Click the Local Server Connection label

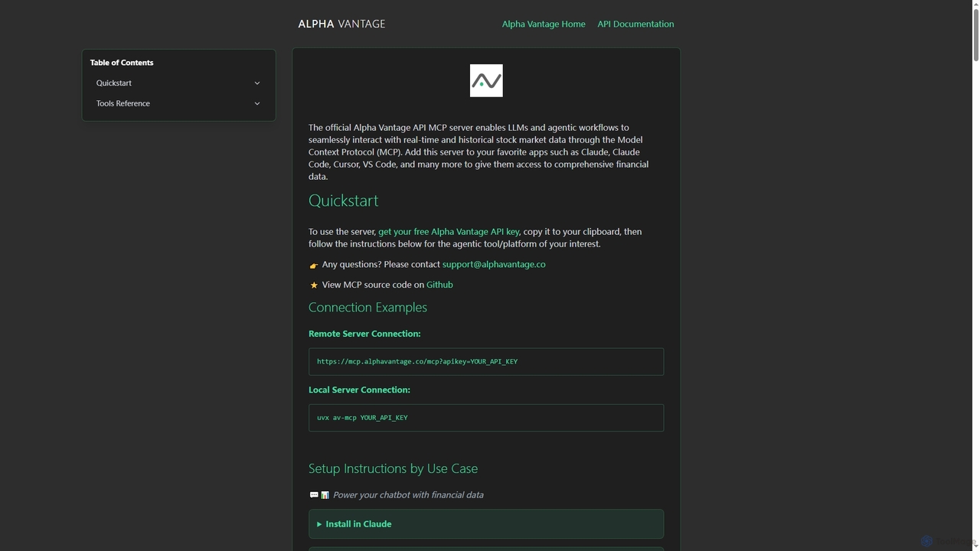(x=359, y=390)
